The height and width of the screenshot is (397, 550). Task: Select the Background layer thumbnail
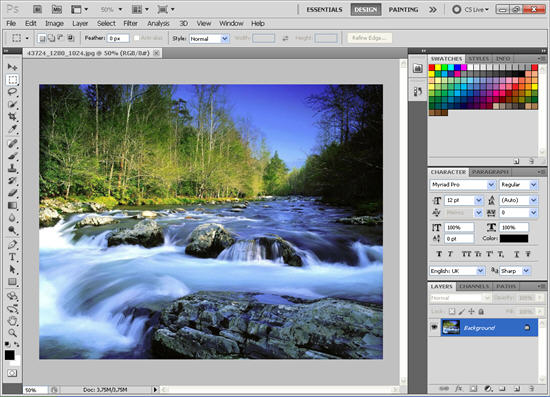click(451, 327)
